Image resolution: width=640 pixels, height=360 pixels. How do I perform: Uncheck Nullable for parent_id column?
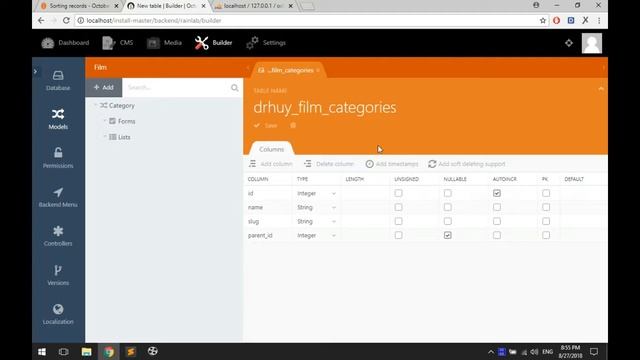[x=448, y=235]
